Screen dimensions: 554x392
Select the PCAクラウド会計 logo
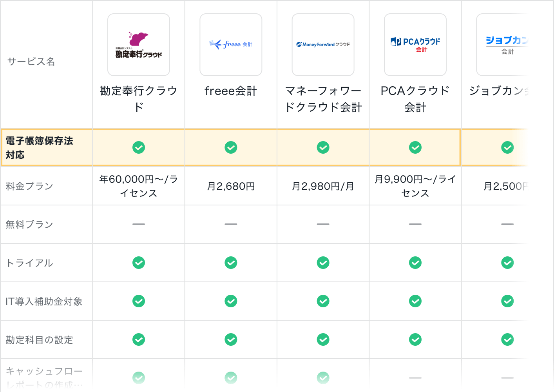pyautogui.click(x=415, y=45)
